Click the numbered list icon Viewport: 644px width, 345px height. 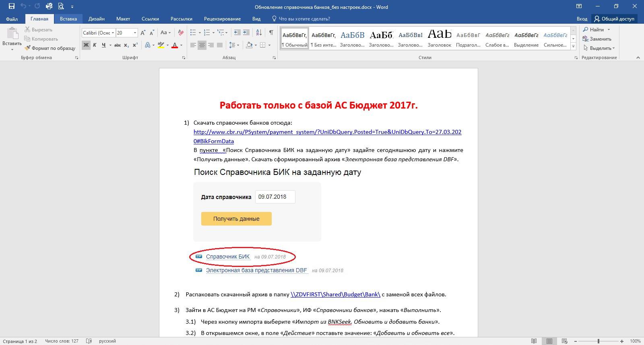pos(207,33)
